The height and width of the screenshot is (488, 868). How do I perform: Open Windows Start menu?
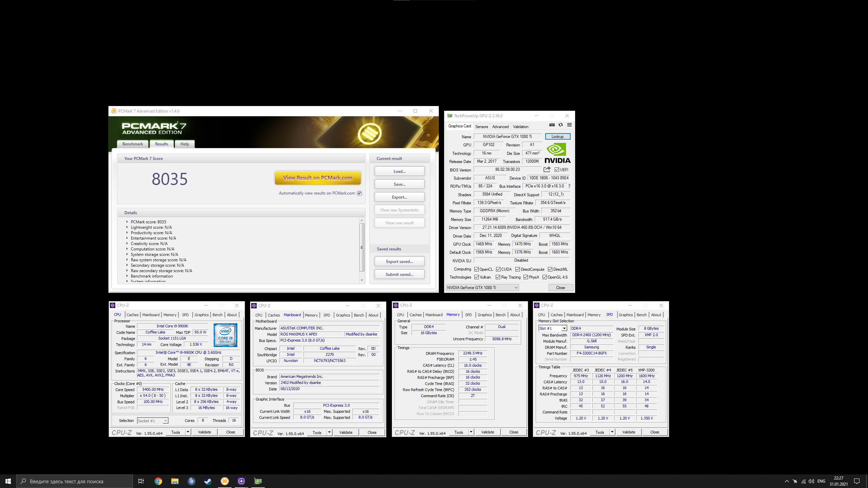pos(8,481)
